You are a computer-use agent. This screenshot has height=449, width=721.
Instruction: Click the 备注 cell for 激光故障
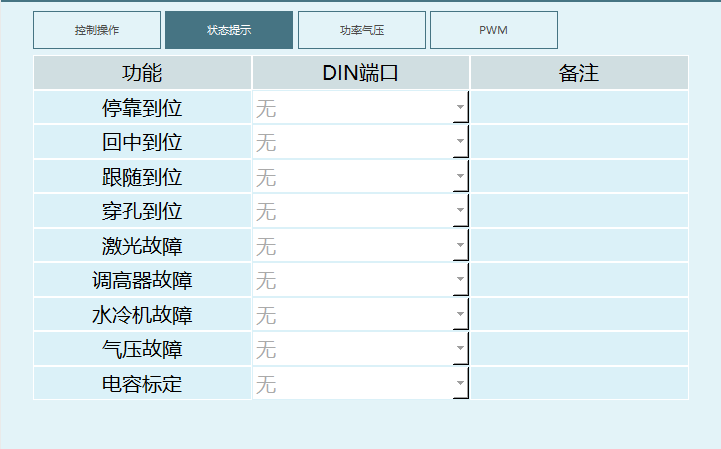click(579, 246)
